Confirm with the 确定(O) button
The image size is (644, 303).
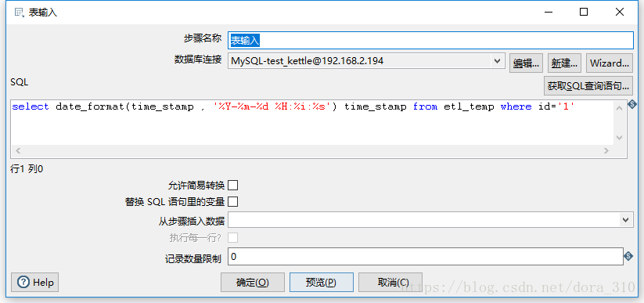point(253,283)
